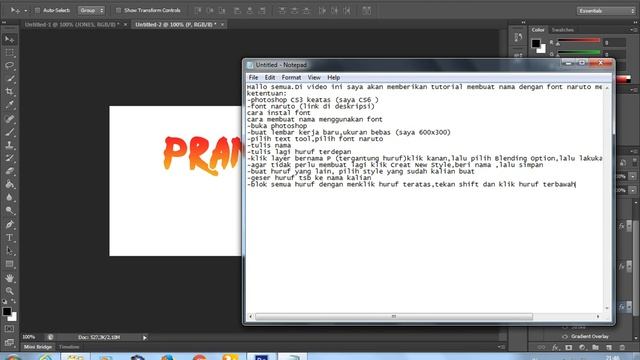
Task: Open the Group auto-select dropdown
Action: coord(91,10)
